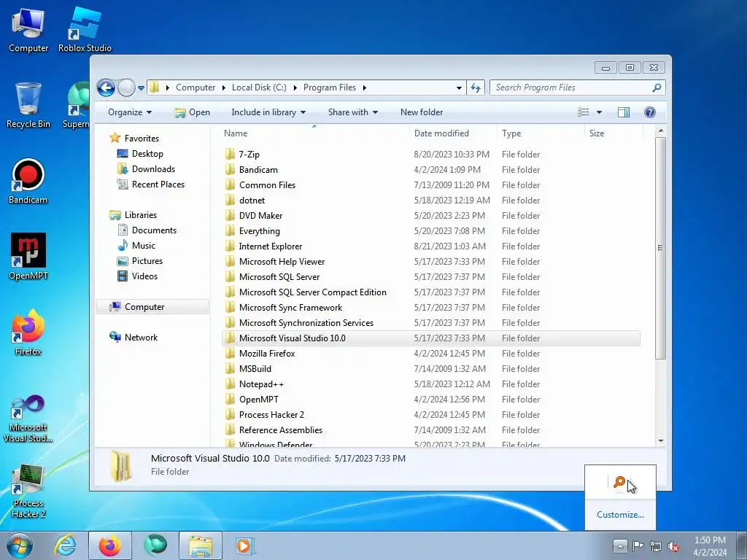The height and width of the screenshot is (560, 747).
Task: Click the file list scroll up arrow
Action: (660, 131)
